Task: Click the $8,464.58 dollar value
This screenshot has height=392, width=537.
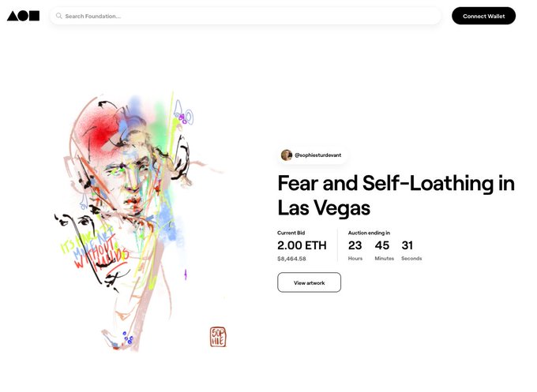Action: coord(291,259)
